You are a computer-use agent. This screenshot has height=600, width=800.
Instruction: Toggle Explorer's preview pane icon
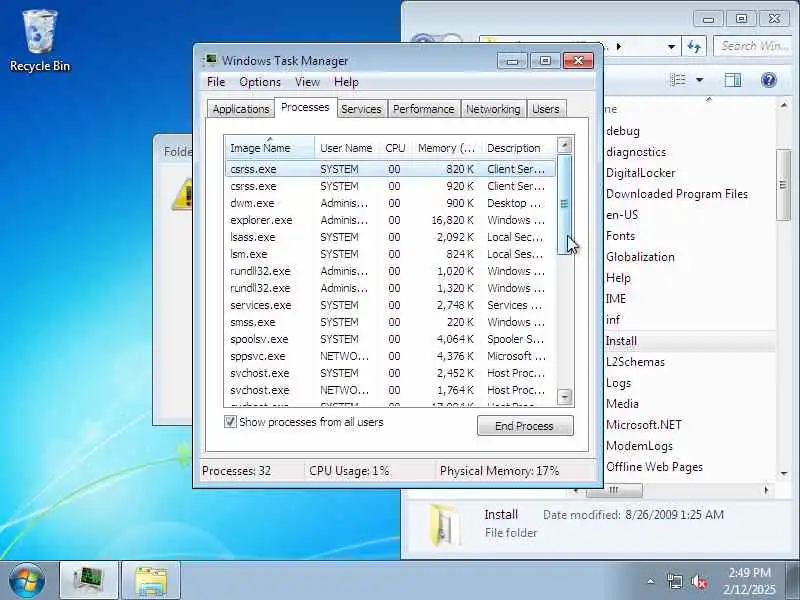(x=733, y=80)
